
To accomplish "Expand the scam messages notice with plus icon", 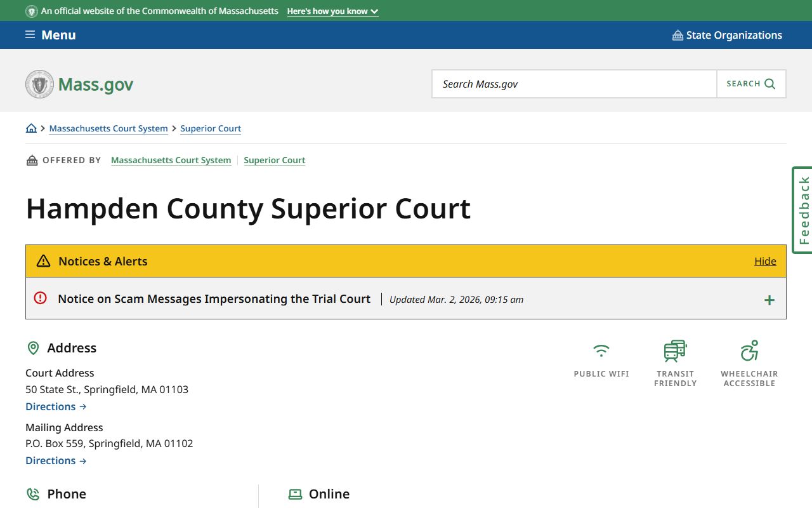I will tap(769, 300).
